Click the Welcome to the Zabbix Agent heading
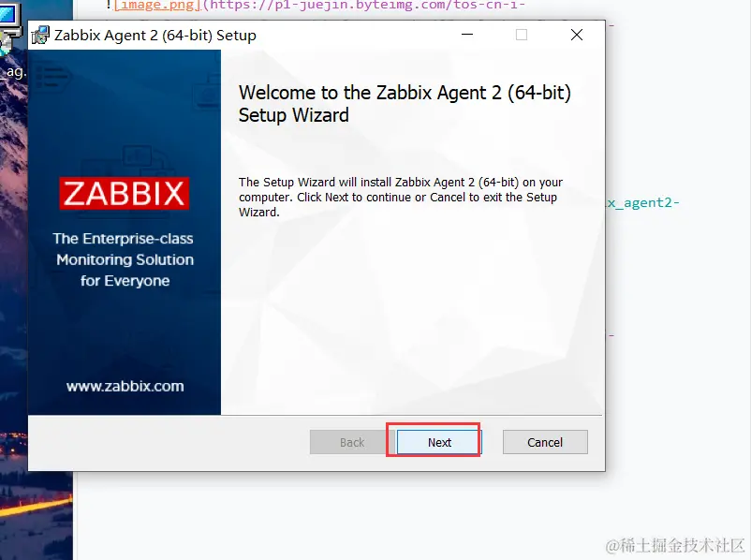Image resolution: width=751 pixels, height=560 pixels. tap(405, 103)
